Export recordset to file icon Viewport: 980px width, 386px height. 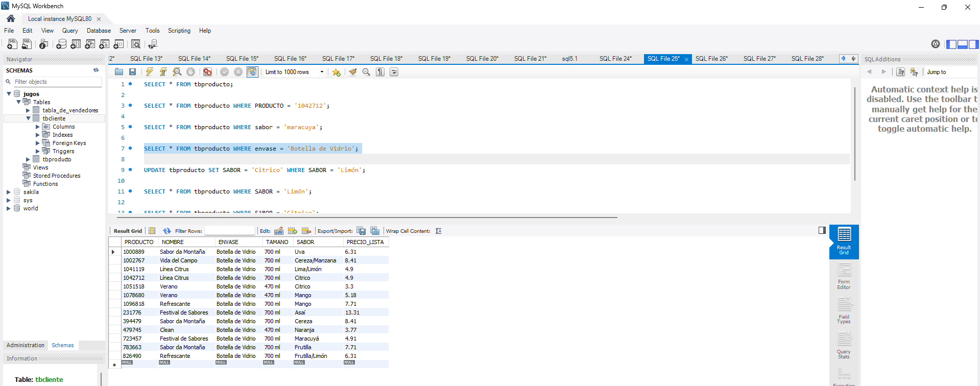click(361, 231)
